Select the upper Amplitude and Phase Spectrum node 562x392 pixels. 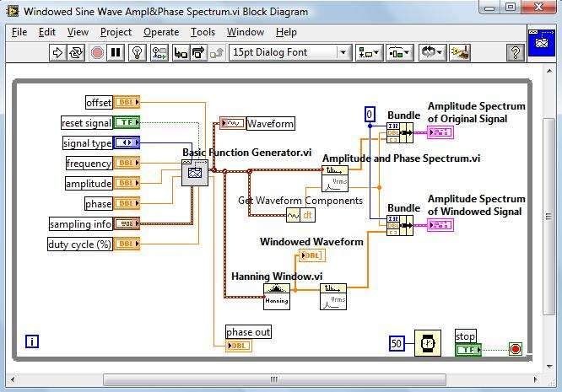[335, 179]
